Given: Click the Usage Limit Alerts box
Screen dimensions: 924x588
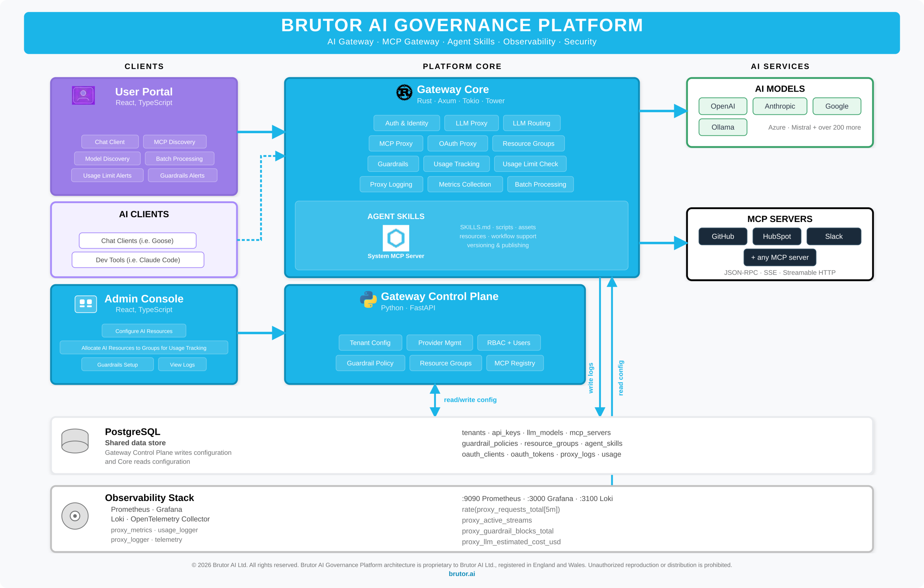Looking at the screenshot, I should click(107, 175).
